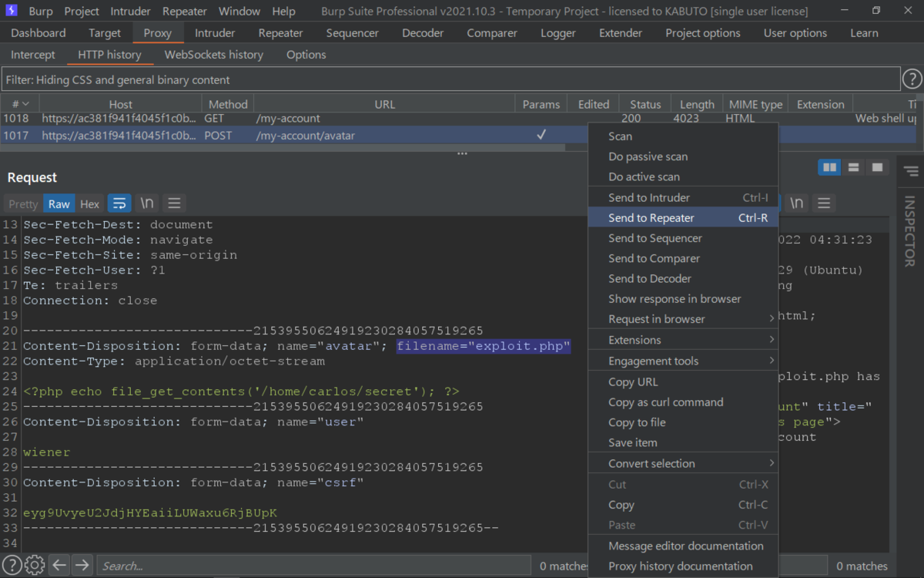Open Message editor documentation link
924x578 pixels.
tap(682, 546)
